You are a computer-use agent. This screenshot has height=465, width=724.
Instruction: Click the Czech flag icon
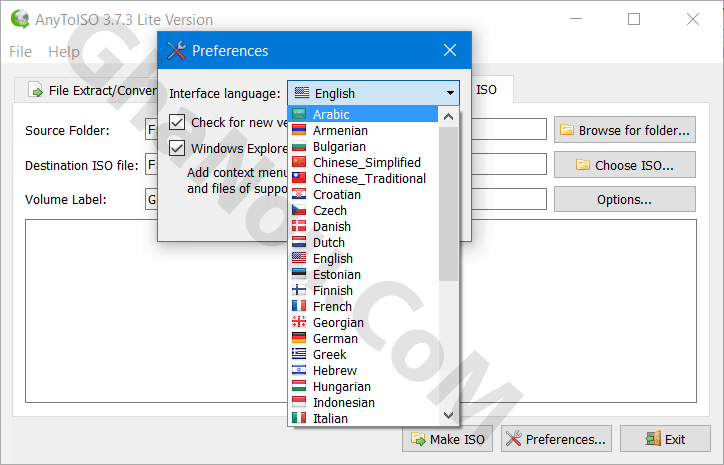299,210
